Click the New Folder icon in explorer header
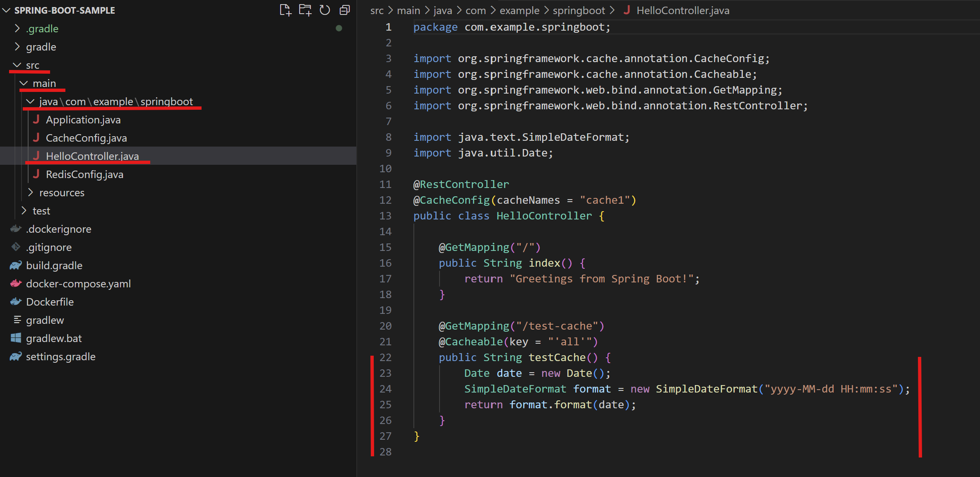The height and width of the screenshot is (477, 980). click(305, 10)
